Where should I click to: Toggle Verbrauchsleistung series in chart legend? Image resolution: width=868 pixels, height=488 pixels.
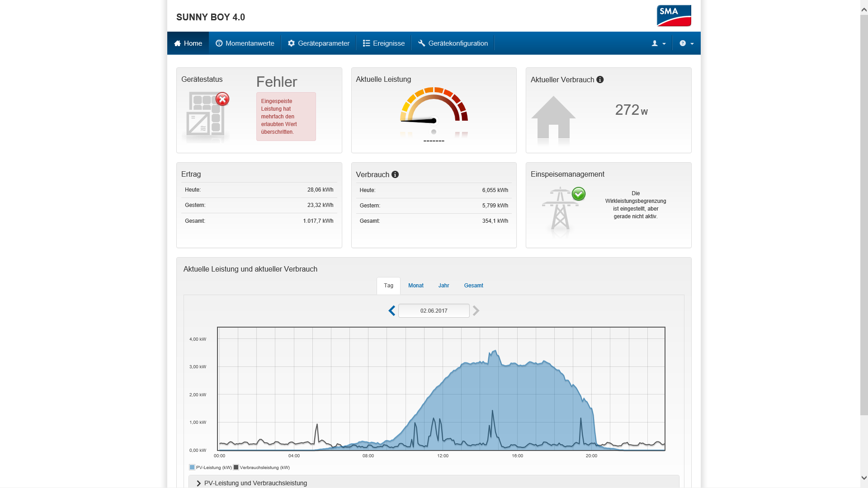(261, 468)
